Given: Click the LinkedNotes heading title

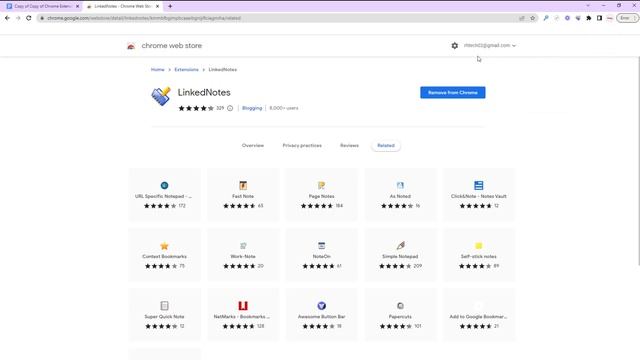Looking at the screenshot, I should (204, 93).
